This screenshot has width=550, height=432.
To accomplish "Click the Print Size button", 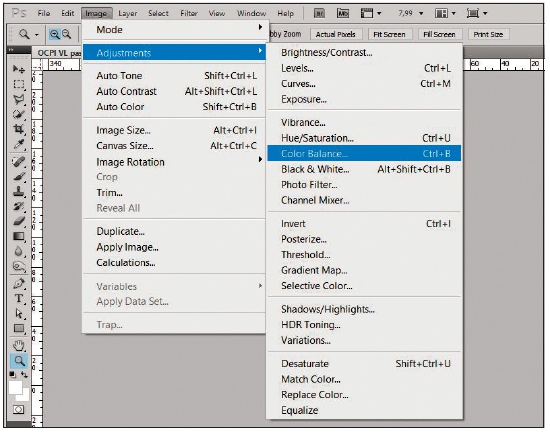I will (x=488, y=34).
